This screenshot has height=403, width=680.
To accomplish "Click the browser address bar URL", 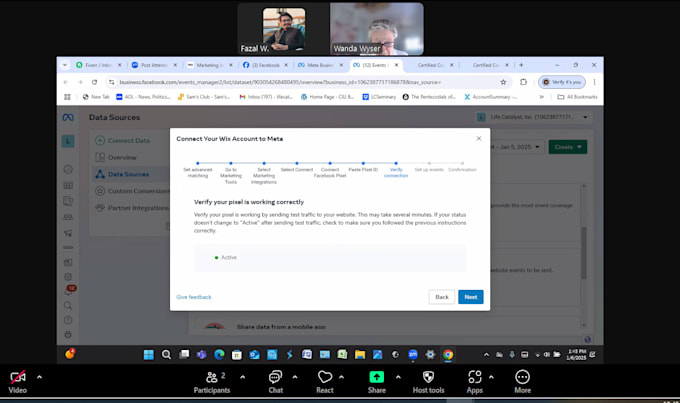I will coord(280,82).
